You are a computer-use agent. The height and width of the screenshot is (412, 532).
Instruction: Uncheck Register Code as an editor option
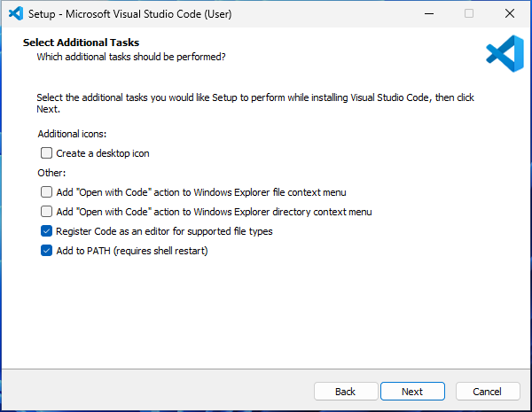point(46,231)
